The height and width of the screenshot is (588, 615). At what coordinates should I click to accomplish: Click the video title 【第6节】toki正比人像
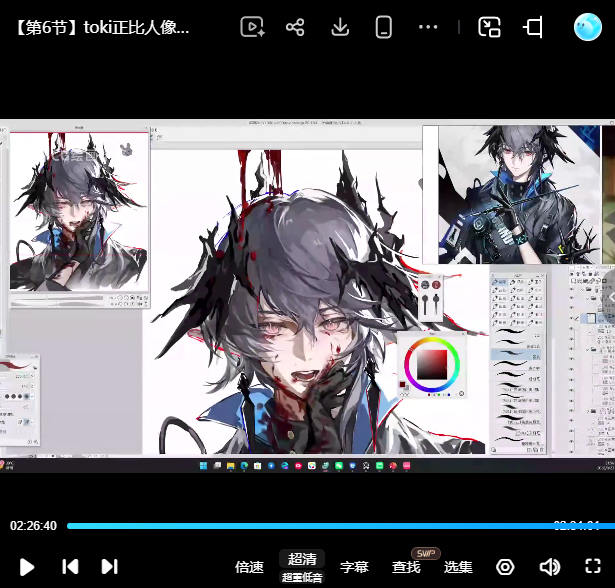pos(103,27)
